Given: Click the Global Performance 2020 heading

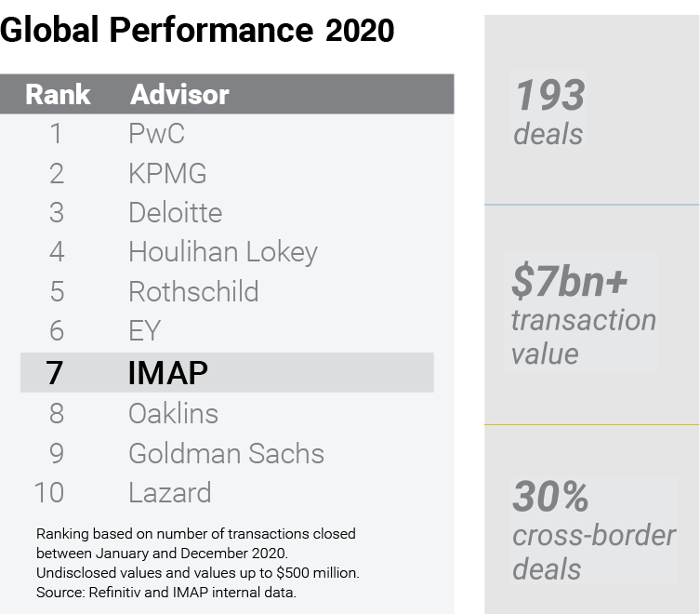Looking at the screenshot, I should [x=197, y=30].
